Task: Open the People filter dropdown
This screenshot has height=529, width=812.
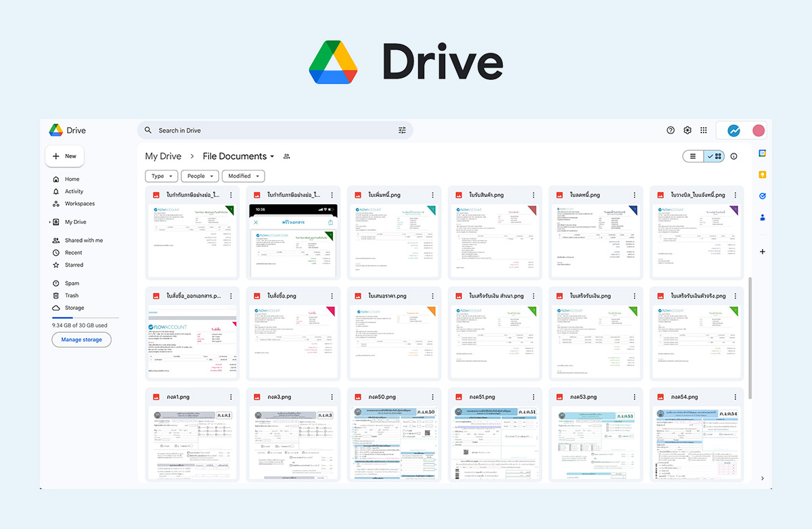Action: 200,176
